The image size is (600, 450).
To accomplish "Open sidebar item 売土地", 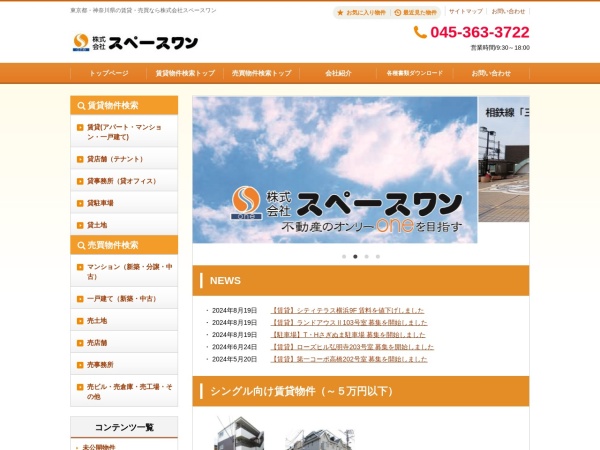I will click(124, 320).
